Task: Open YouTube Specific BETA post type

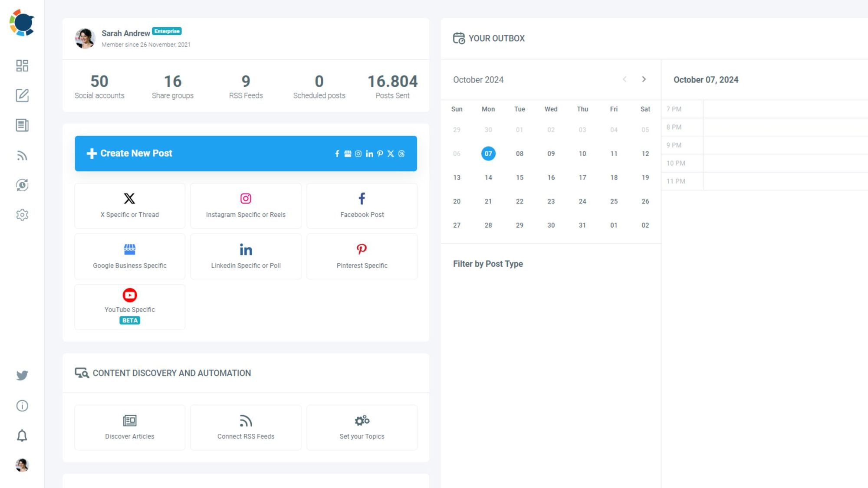Action: pos(130,307)
